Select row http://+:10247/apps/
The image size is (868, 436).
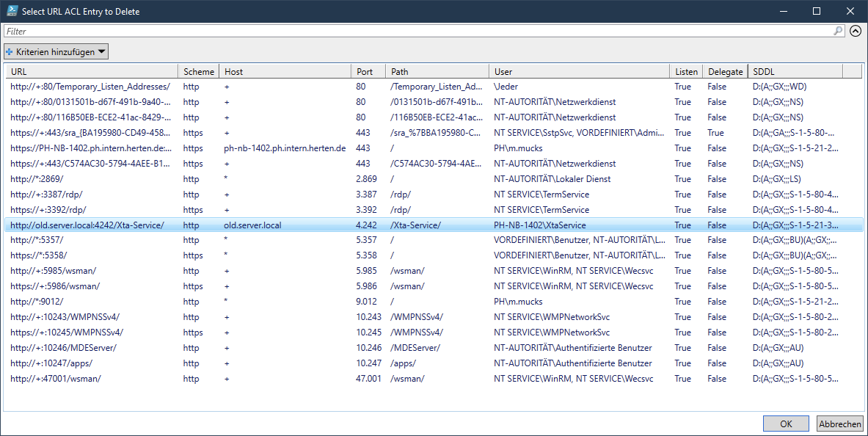pyautogui.click(x=434, y=363)
